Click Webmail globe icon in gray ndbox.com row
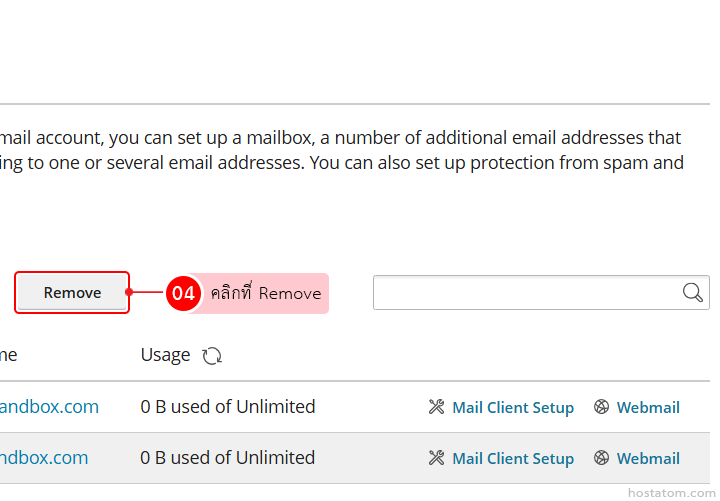The height and width of the screenshot is (501, 720). (601, 458)
